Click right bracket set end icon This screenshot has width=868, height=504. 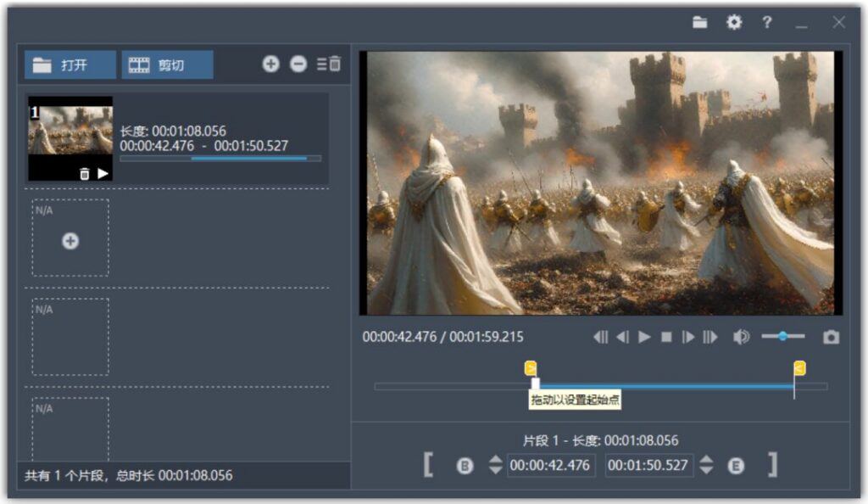773,465
